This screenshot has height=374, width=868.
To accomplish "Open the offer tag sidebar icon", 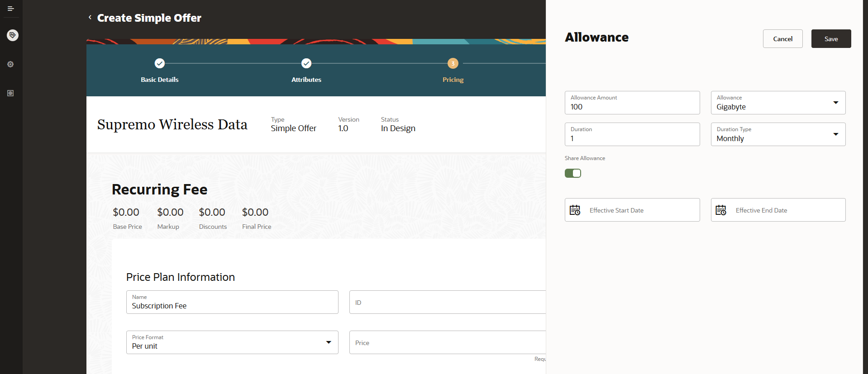I will [13, 35].
